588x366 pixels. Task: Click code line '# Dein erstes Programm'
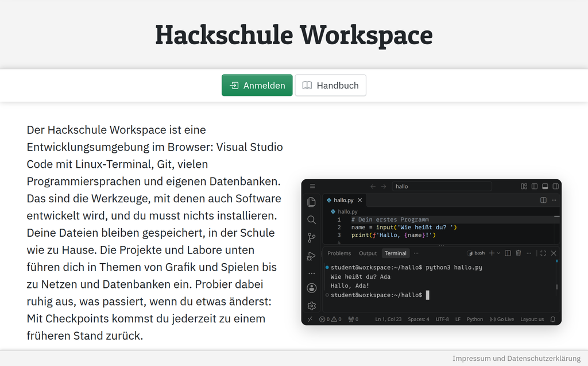[390, 219]
